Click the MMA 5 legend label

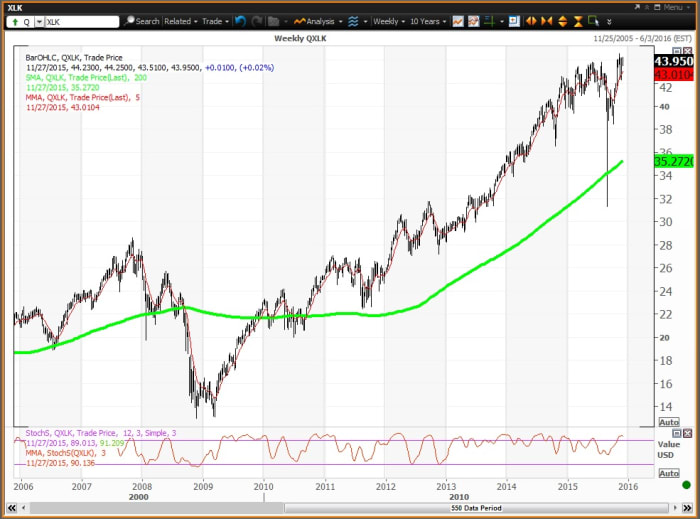click(83, 97)
